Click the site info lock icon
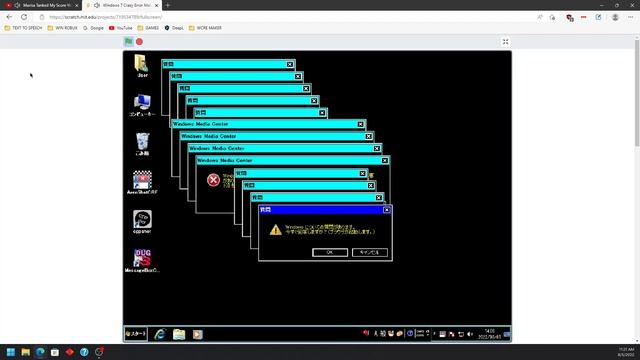This screenshot has width=640, height=360. (42, 17)
